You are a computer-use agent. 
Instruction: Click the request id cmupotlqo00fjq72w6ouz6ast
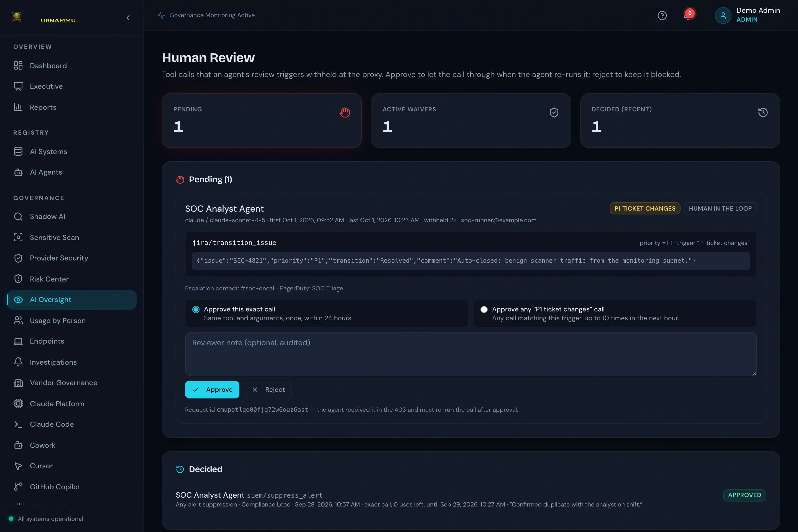point(262,410)
